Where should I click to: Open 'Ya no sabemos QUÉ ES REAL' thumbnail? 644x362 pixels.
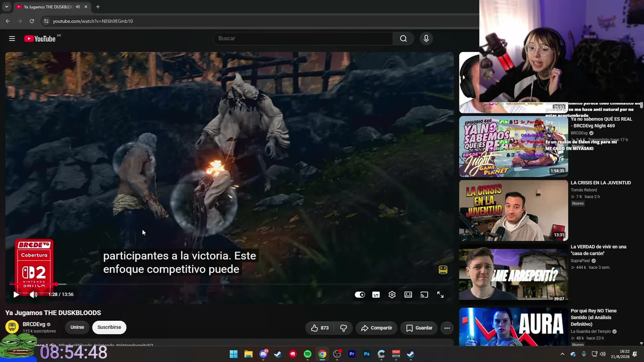[x=513, y=146]
